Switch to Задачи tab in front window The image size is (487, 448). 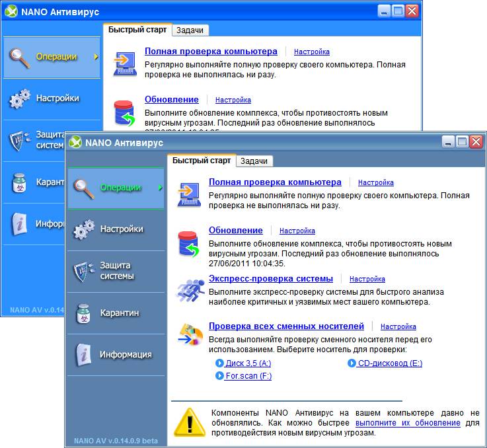(x=254, y=161)
